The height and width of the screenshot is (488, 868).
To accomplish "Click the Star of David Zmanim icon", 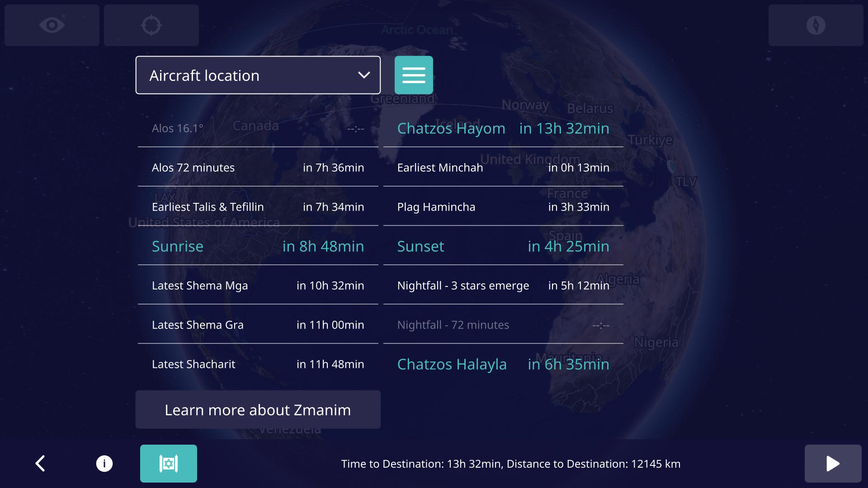I will (168, 463).
